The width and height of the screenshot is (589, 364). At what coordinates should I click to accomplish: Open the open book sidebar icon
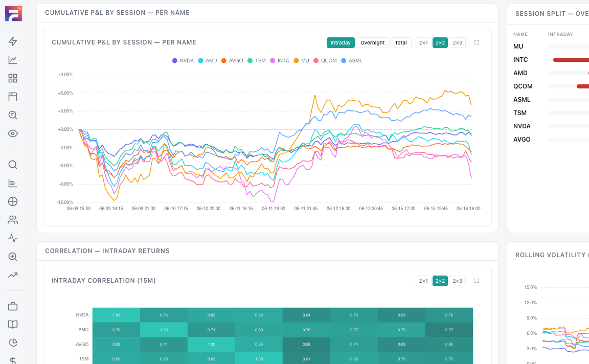click(13, 325)
